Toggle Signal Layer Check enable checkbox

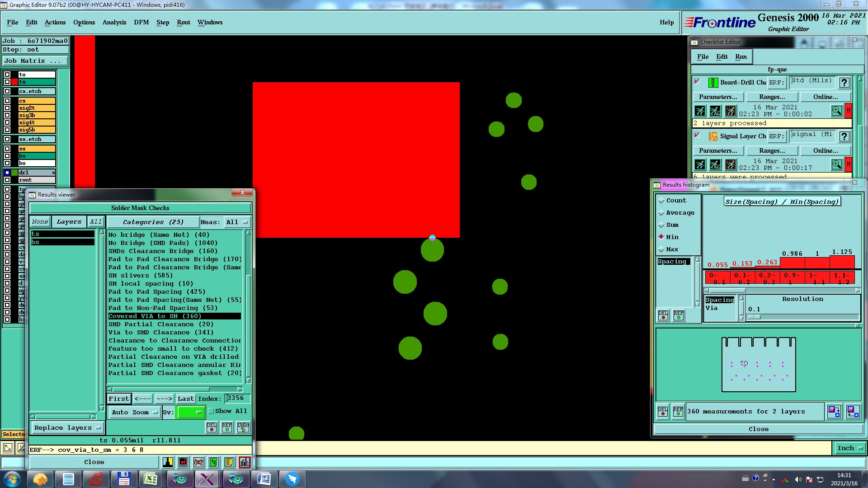[697, 135]
